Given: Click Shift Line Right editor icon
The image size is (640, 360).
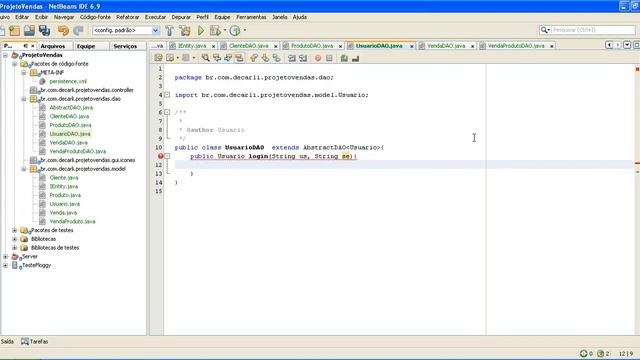Looking at the screenshot, I should 303,58.
